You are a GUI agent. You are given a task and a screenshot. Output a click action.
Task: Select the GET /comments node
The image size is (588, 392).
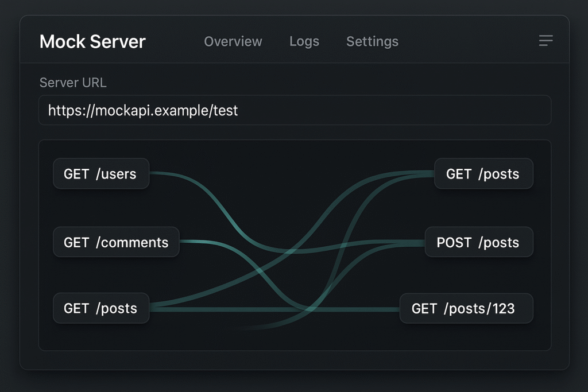[x=116, y=242]
